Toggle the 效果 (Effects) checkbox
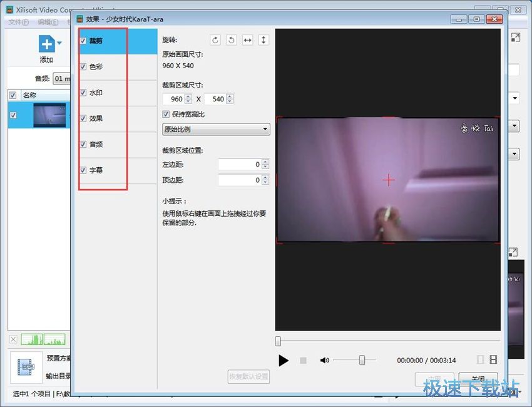 click(83, 118)
